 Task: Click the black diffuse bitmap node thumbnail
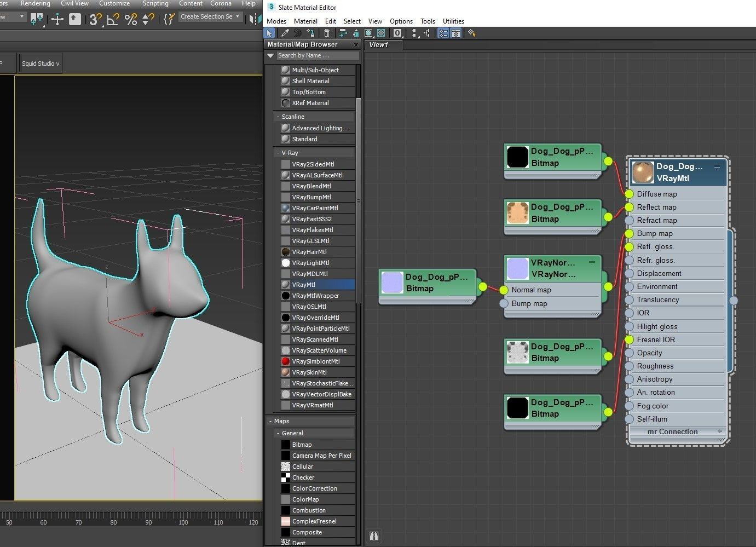pyautogui.click(x=517, y=157)
